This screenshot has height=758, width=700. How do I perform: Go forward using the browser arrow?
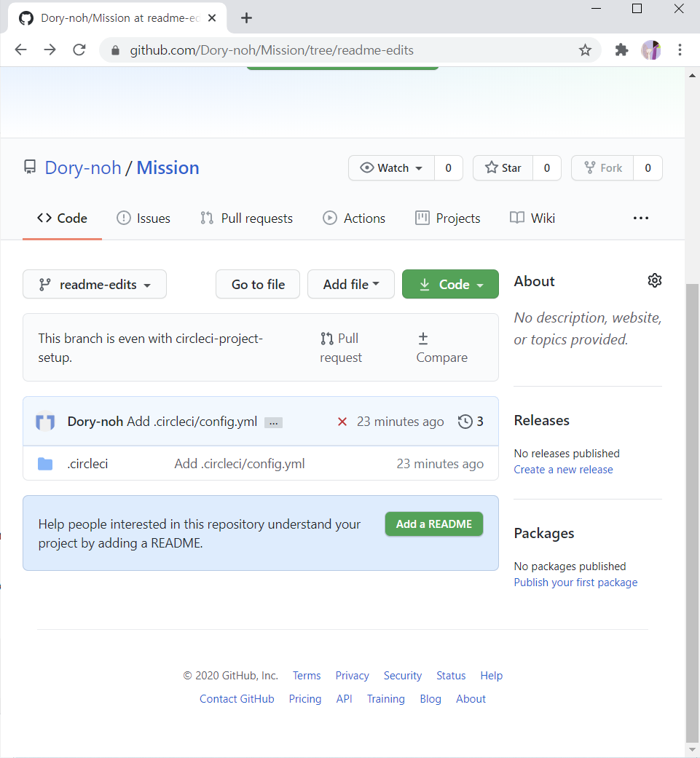tap(50, 50)
